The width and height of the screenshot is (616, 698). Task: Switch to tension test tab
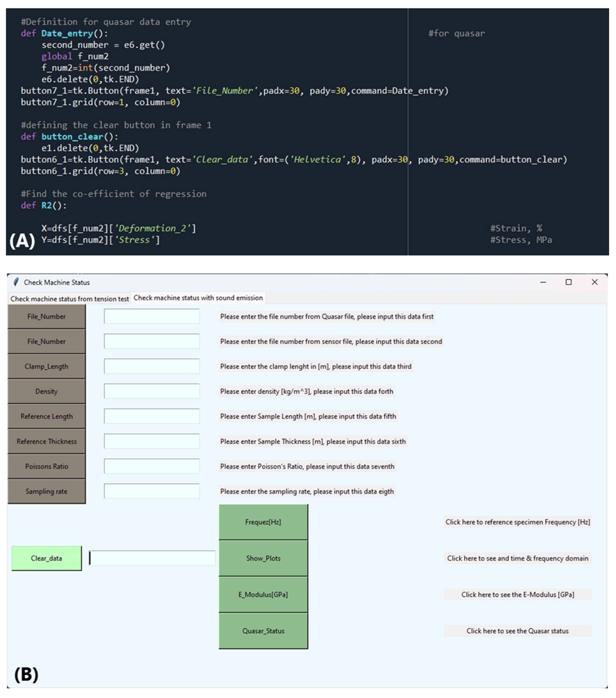pyautogui.click(x=69, y=298)
